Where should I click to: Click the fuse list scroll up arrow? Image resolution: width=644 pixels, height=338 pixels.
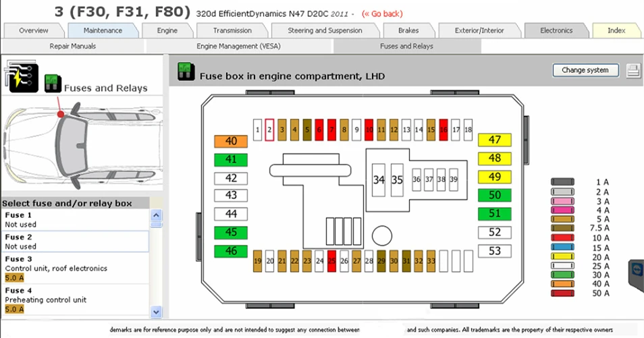(156, 215)
